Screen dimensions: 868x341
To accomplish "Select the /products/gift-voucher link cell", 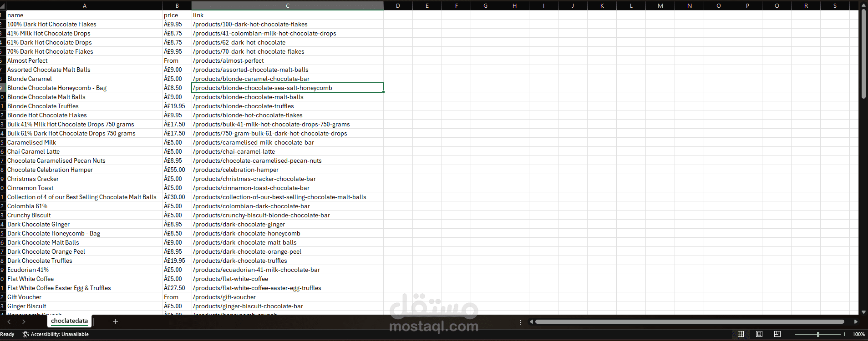I will point(288,297).
